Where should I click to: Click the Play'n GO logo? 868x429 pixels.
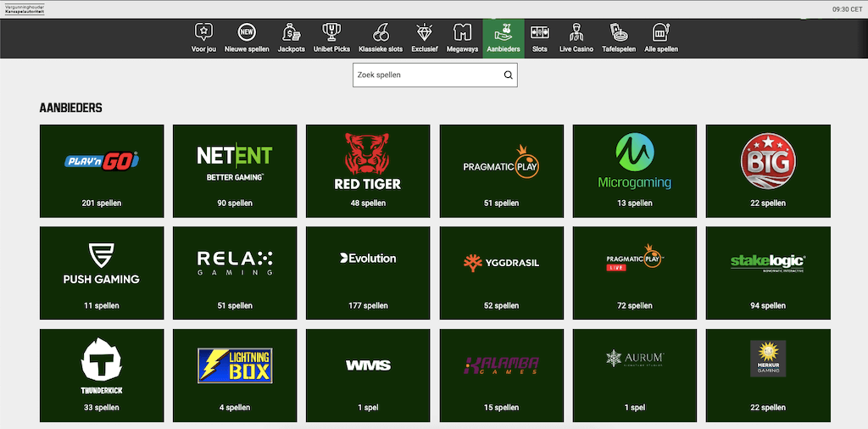pyautogui.click(x=102, y=161)
